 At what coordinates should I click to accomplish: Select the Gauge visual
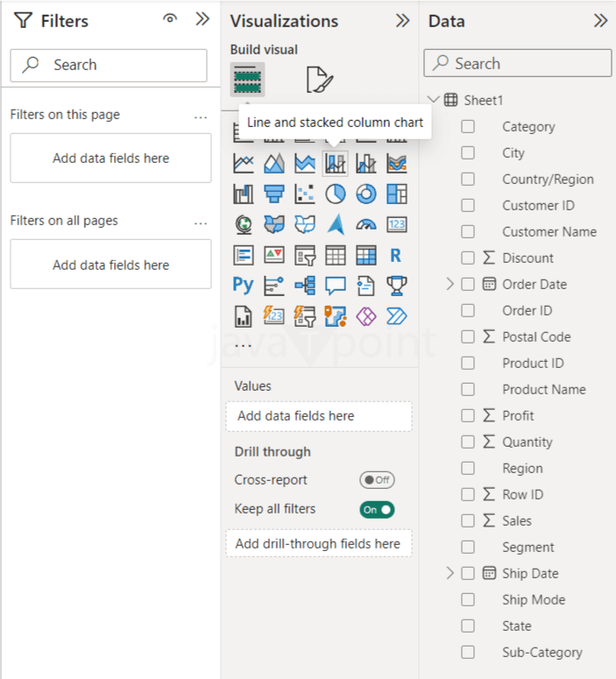coord(366,225)
